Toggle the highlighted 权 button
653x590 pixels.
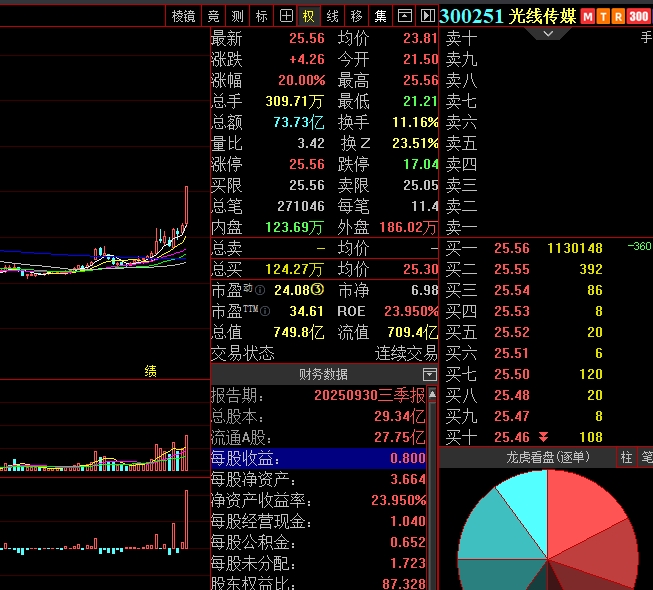309,16
